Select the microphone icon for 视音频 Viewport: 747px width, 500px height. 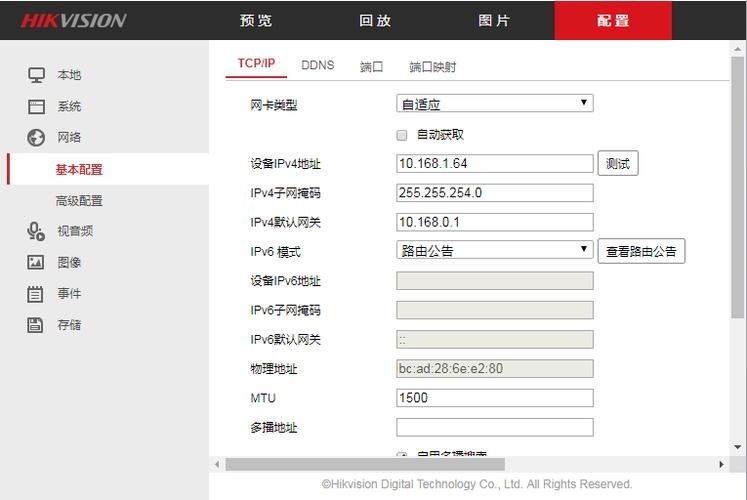36,231
